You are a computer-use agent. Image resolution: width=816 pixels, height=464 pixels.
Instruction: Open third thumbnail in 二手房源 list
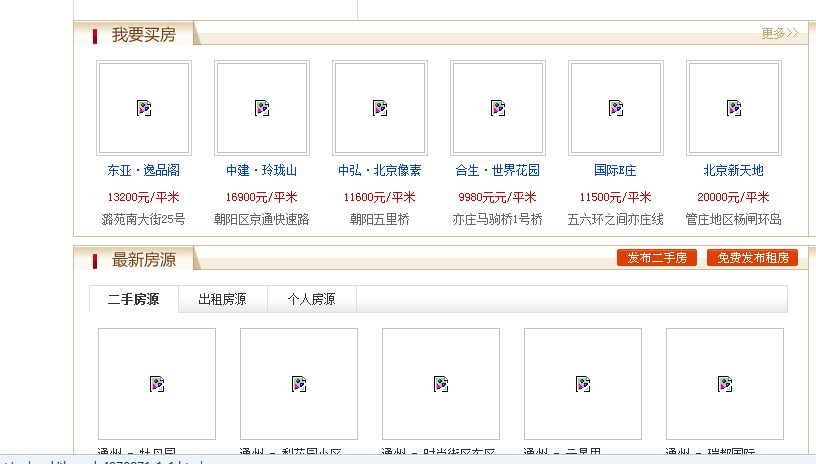click(x=441, y=384)
